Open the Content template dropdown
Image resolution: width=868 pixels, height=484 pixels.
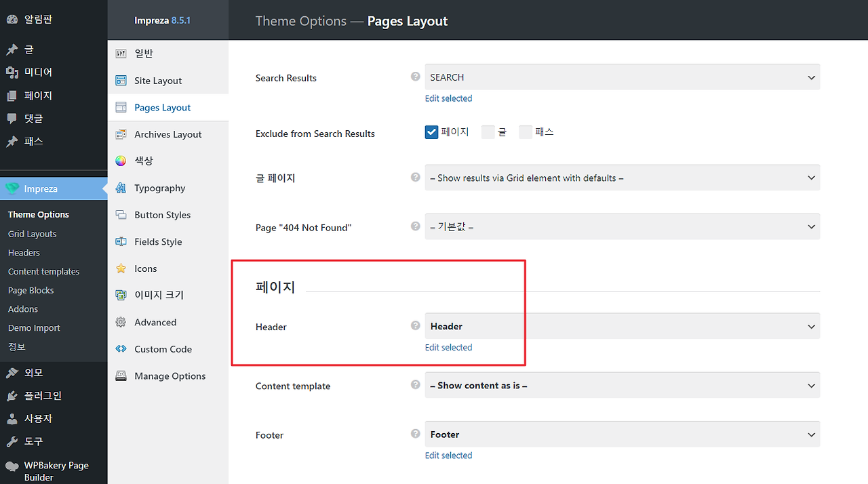[x=623, y=385]
